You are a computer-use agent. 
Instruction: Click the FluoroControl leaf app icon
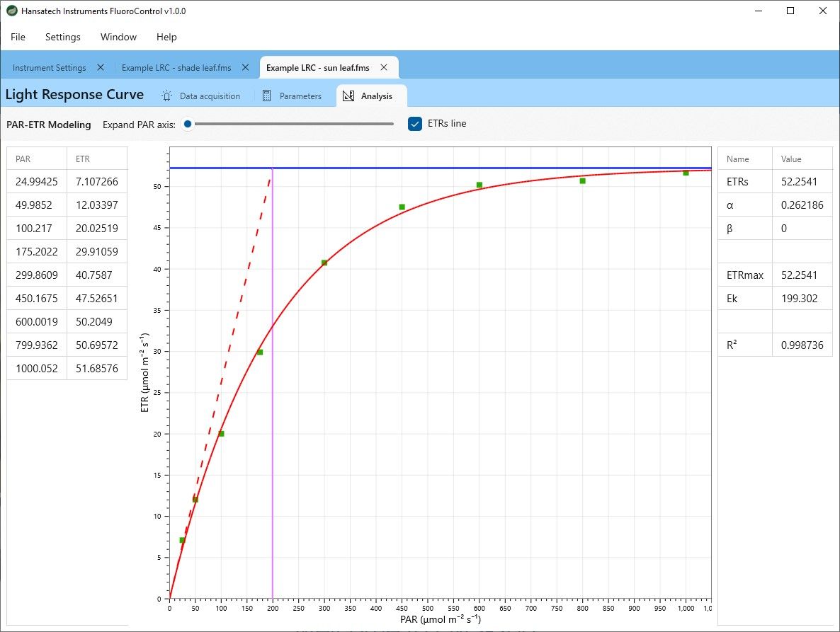point(11,11)
